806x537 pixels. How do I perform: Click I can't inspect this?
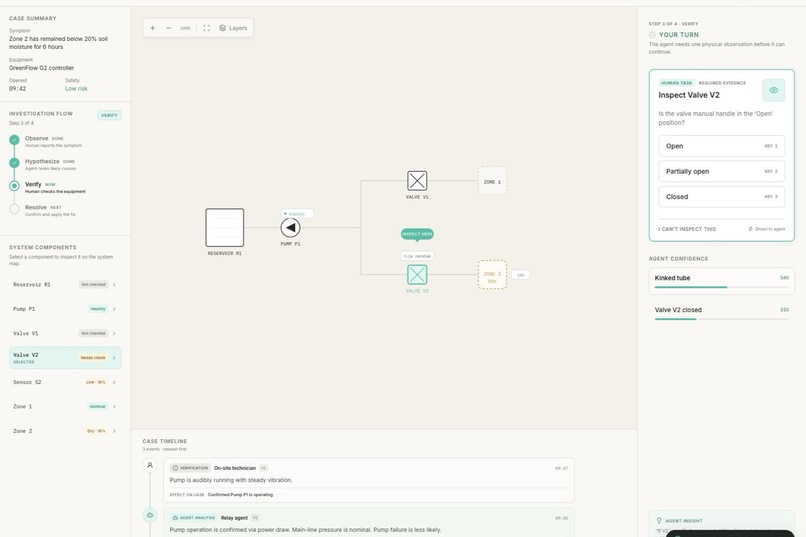[x=687, y=229]
